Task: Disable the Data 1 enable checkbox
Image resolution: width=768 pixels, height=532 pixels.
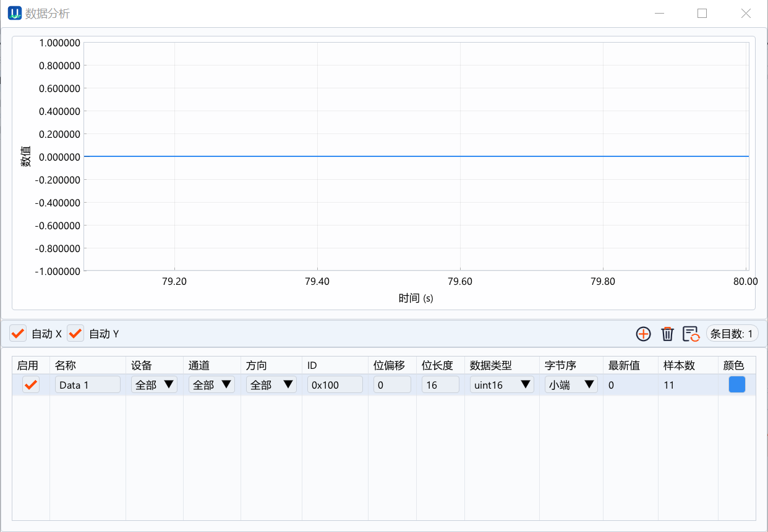Action: click(x=31, y=385)
